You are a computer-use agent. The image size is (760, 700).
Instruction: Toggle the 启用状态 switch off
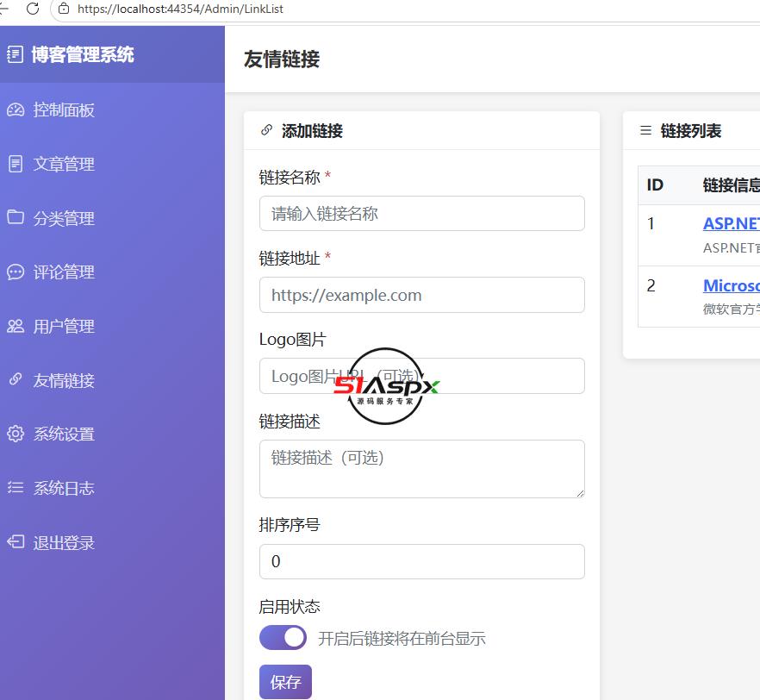pyautogui.click(x=283, y=637)
